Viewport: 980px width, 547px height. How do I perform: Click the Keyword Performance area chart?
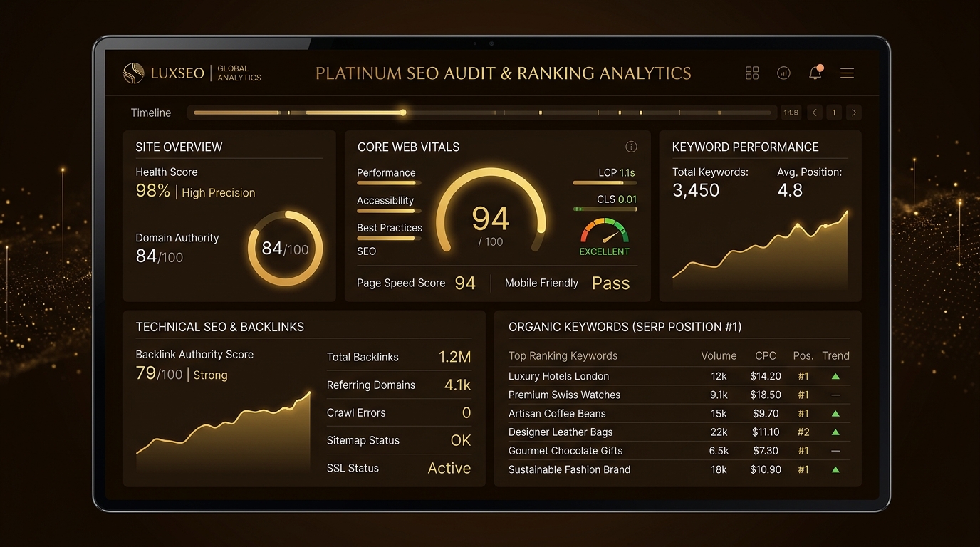760,251
